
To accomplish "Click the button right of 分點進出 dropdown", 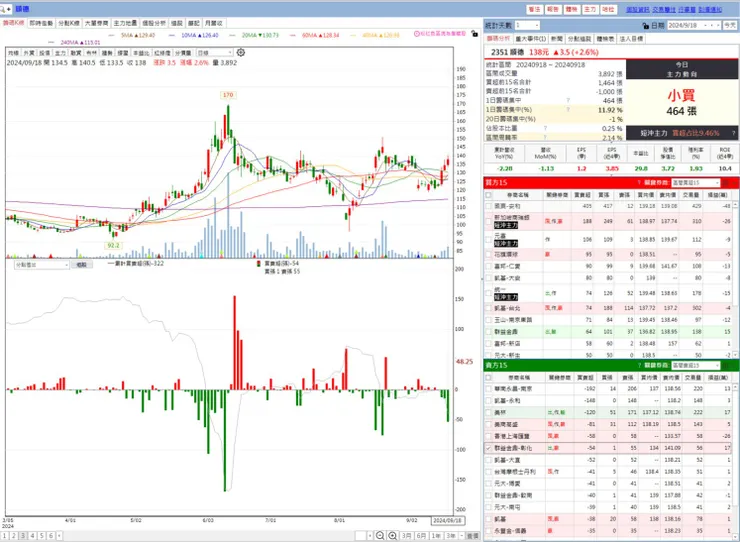I will click(81, 265).
